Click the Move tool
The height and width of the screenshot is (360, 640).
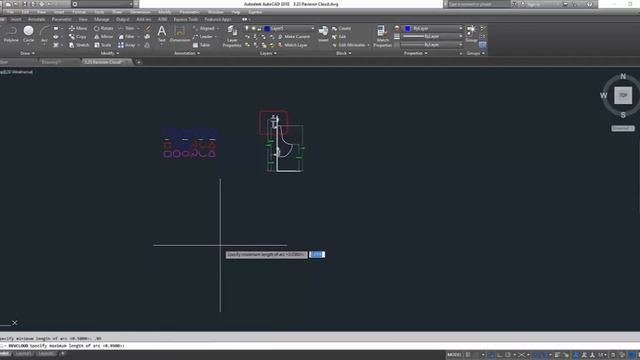(78, 28)
